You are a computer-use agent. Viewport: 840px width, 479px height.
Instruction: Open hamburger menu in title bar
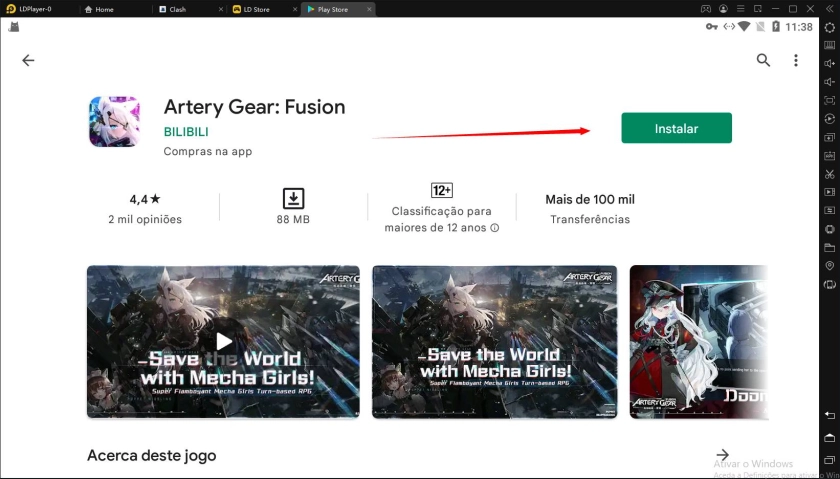[x=741, y=9]
